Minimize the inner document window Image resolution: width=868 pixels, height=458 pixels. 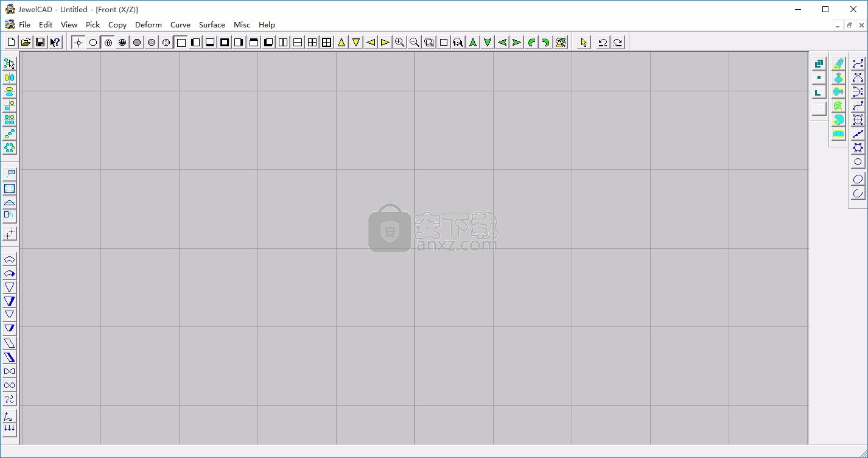point(839,25)
